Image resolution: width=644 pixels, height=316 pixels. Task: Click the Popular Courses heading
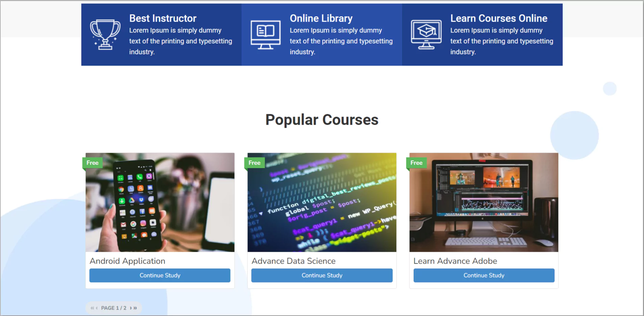click(x=322, y=120)
